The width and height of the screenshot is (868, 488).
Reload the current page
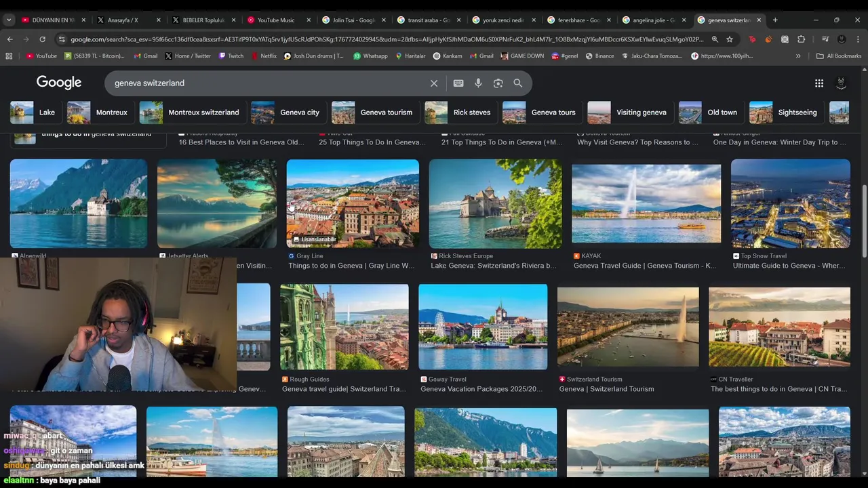point(42,39)
